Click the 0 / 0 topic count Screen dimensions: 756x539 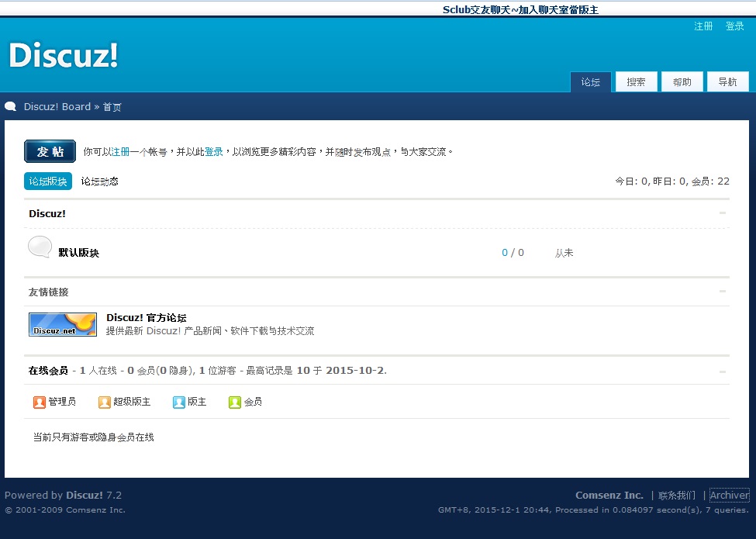point(513,253)
